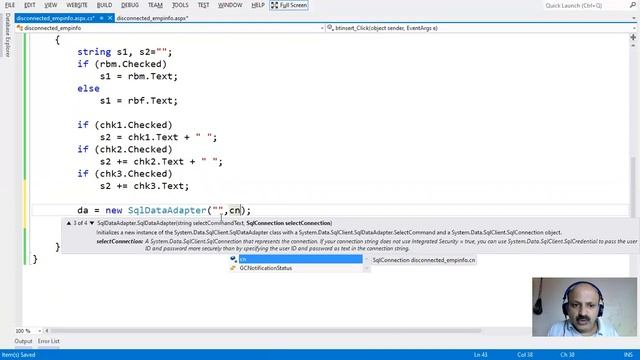Show previous overload with up arrow

coord(69,223)
